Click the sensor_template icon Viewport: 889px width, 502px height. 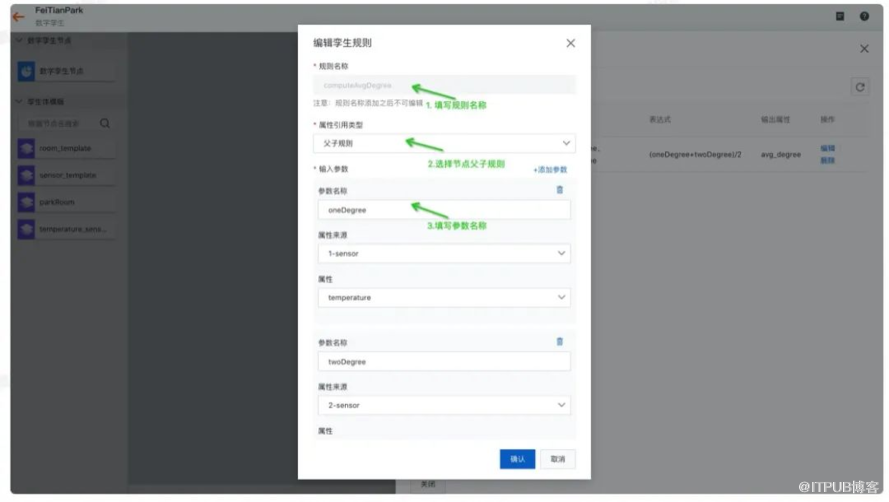pyautogui.click(x=26, y=175)
